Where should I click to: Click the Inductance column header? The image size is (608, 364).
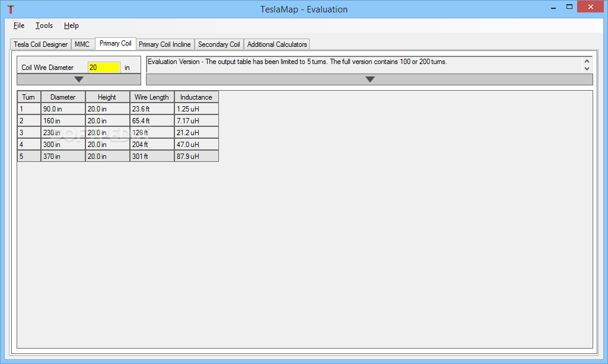[x=196, y=97]
